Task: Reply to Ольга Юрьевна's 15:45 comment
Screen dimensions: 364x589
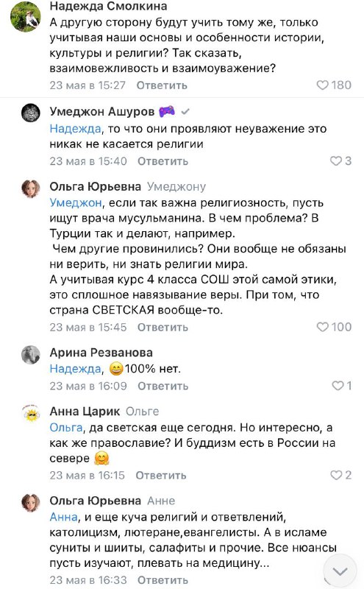Action: point(163,327)
